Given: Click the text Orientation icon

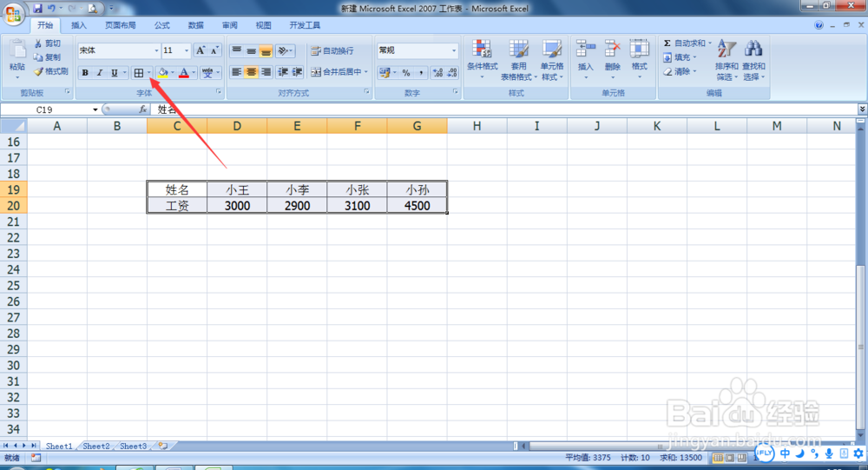Looking at the screenshot, I should coord(284,51).
